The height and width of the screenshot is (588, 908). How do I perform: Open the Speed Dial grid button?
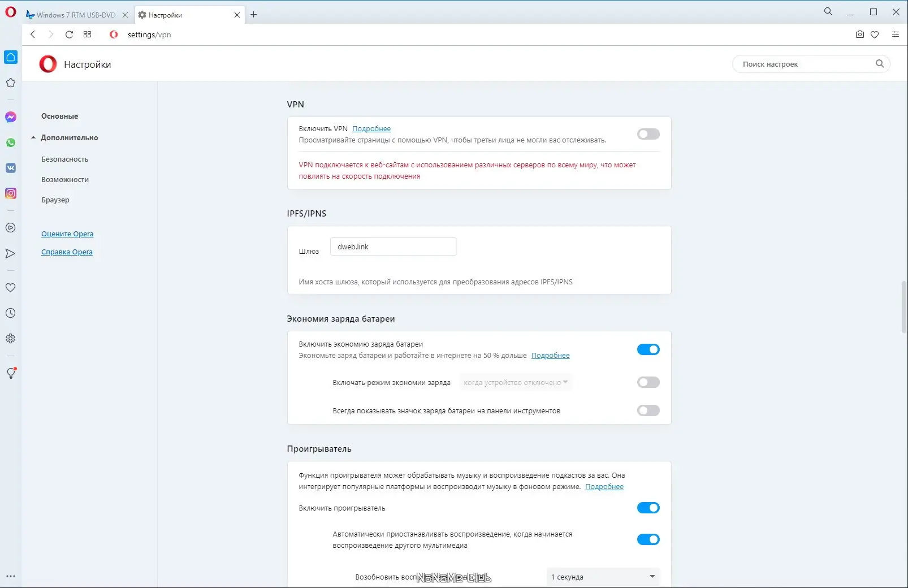87,34
